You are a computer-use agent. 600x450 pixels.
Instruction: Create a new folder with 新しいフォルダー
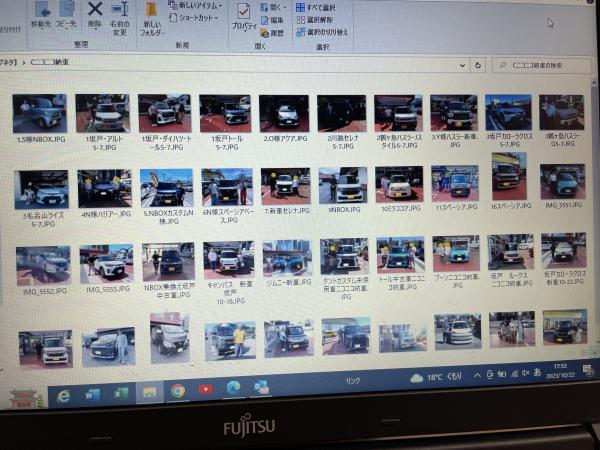tap(152, 16)
